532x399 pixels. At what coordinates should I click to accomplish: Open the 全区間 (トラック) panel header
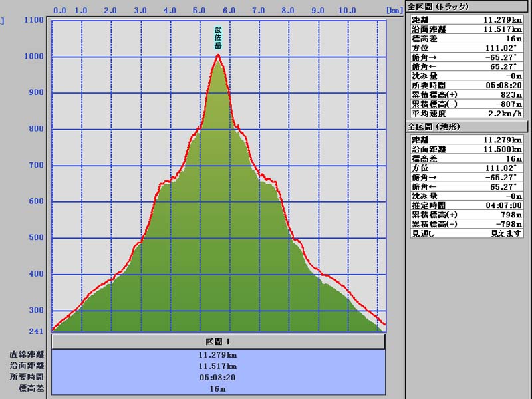(438, 6)
